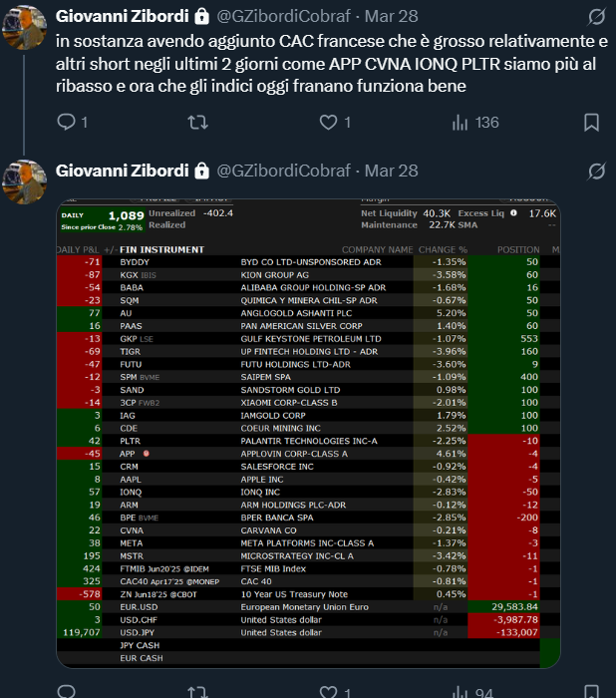The image size is (616, 698).
Task: Open the first tweet's Mar 28 timestamp
Action: (390, 17)
